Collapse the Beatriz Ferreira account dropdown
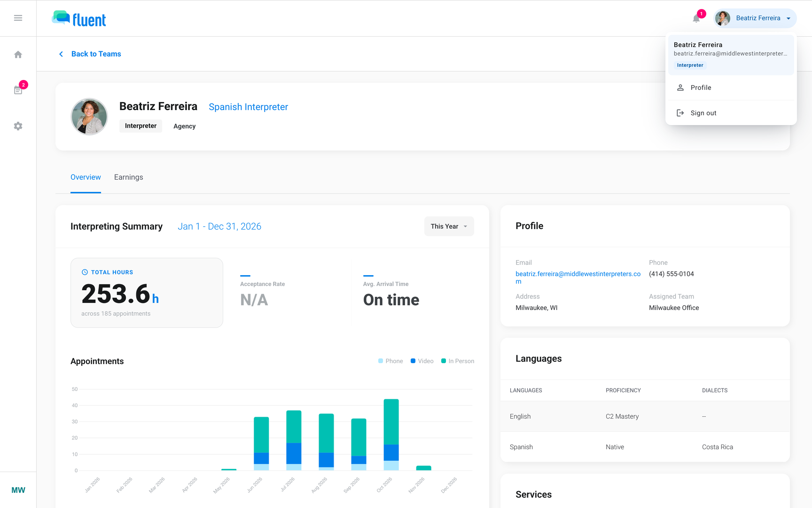The height and width of the screenshot is (508, 812). coord(755,18)
